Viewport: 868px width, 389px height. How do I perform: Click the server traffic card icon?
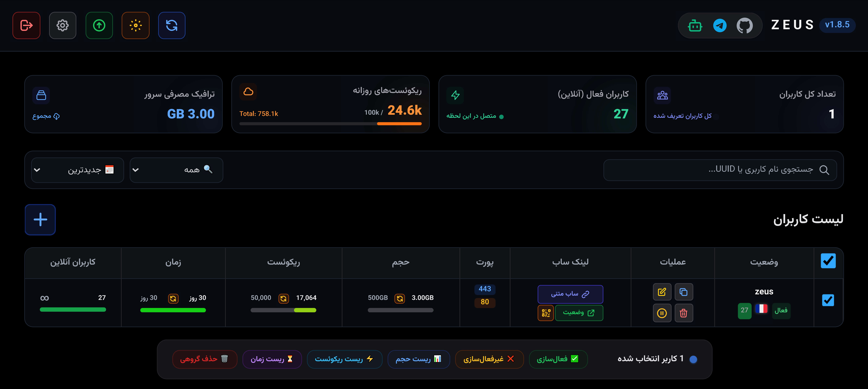pyautogui.click(x=41, y=95)
